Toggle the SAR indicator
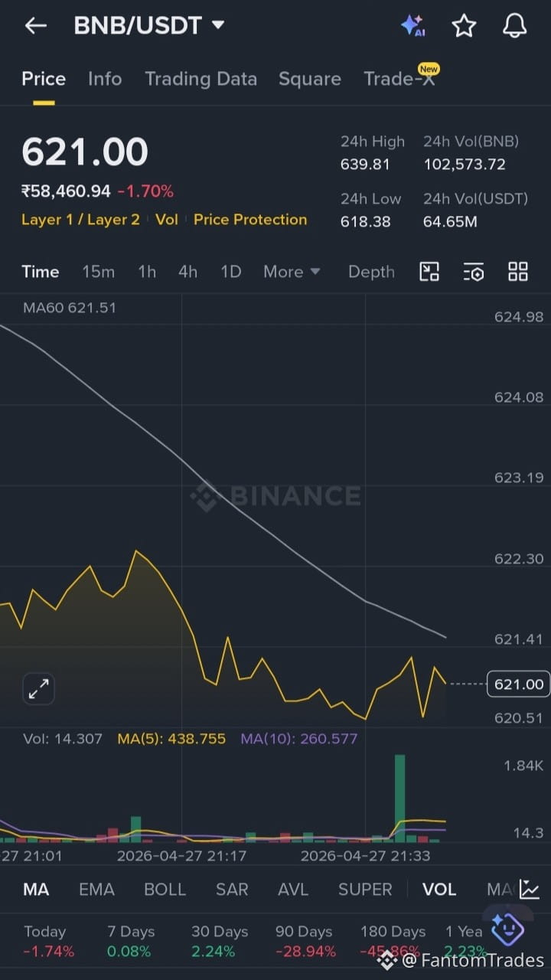The height and width of the screenshot is (980, 551). 232,889
